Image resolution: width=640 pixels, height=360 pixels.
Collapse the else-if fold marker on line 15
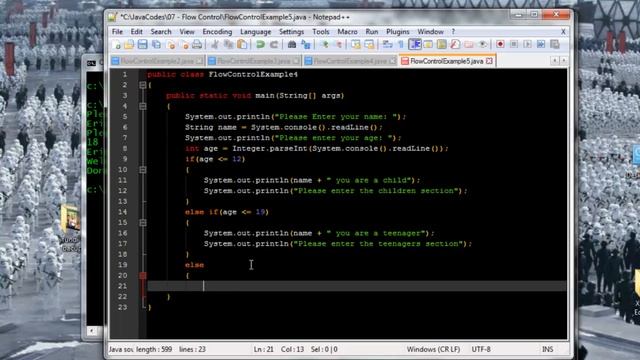(142, 222)
